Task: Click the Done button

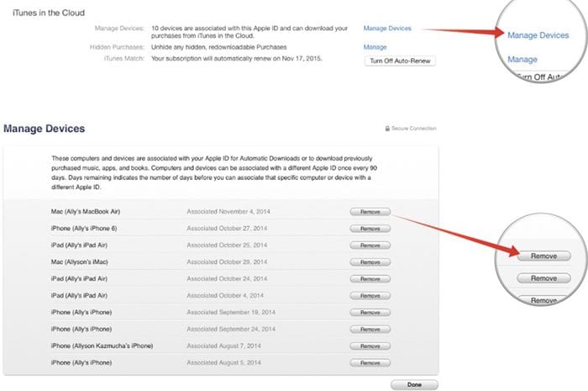Action: (x=414, y=384)
